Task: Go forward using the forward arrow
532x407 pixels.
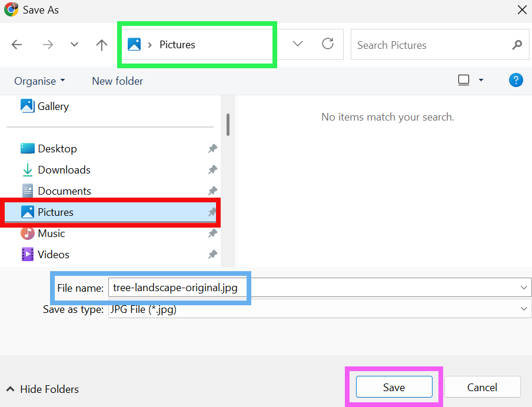Action: (x=48, y=45)
